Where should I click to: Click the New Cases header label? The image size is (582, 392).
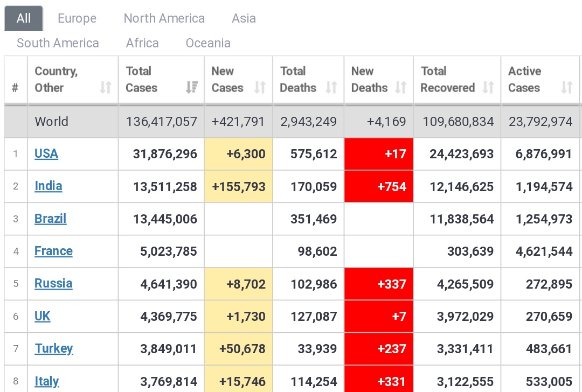pyautogui.click(x=227, y=79)
